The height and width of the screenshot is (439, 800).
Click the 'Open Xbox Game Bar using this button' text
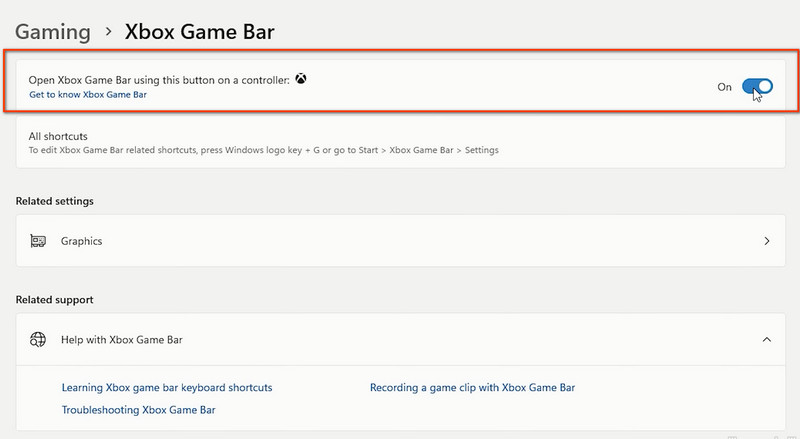coord(159,80)
